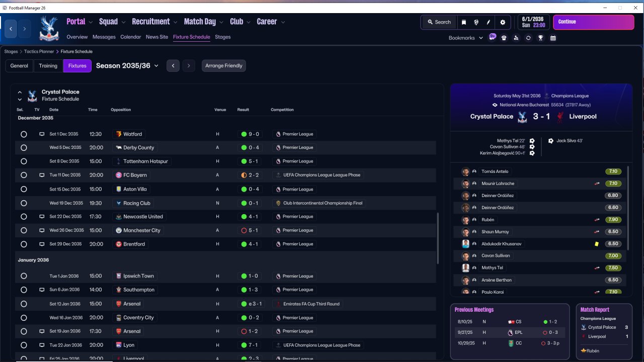Click the circular arrows icon in bookmarks bar

click(x=528, y=38)
